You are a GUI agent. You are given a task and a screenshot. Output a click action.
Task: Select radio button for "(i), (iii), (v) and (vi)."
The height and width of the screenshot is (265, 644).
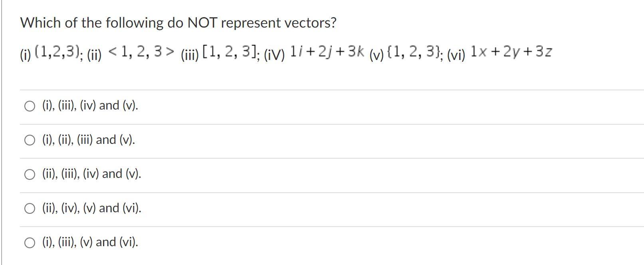tap(30, 242)
